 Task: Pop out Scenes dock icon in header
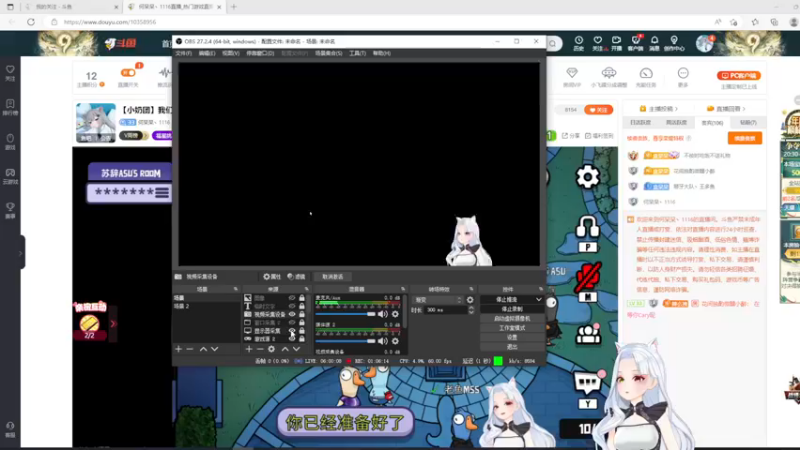click(235, 289)
